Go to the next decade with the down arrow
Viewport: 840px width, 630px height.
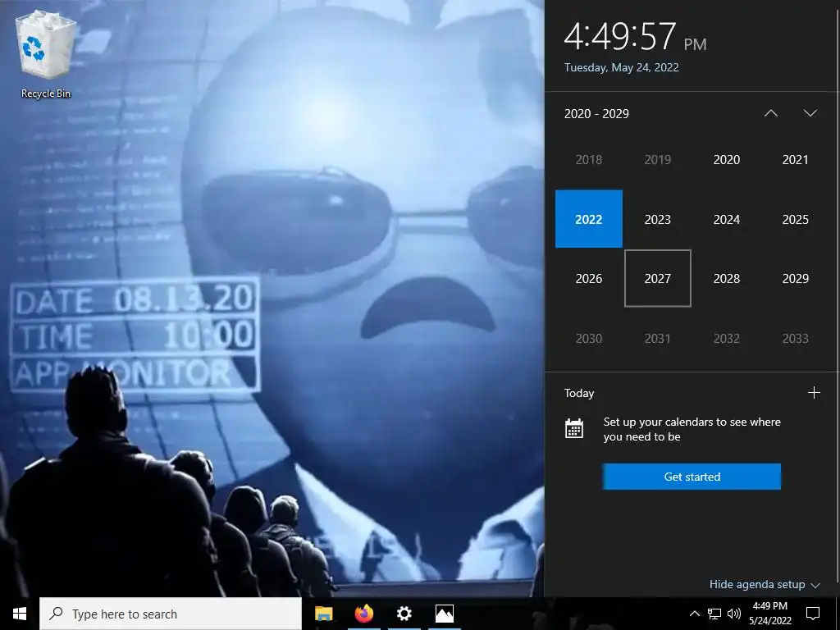[x=810, y=113]
